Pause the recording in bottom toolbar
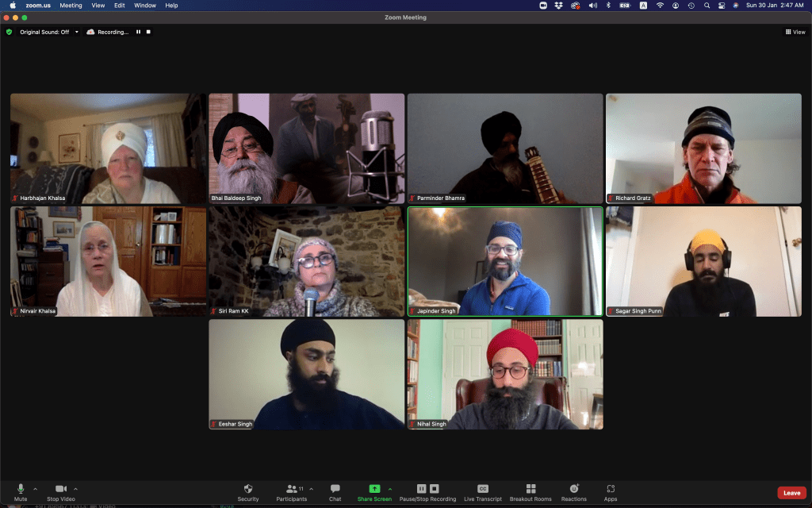Screen dimensions: 812x508 click(422, 488)
